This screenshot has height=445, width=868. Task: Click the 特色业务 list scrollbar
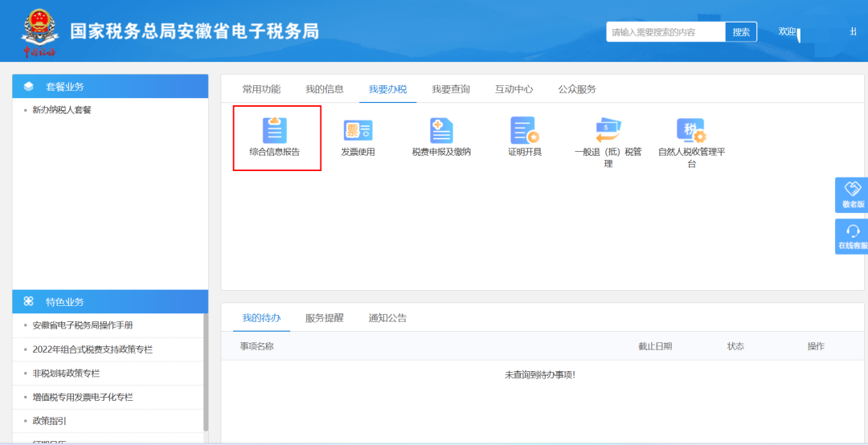click(x=206, y=369)
